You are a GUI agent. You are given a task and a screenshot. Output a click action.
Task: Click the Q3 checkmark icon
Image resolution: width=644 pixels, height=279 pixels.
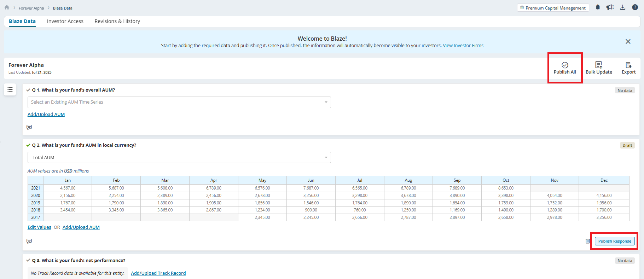(28, 261)
